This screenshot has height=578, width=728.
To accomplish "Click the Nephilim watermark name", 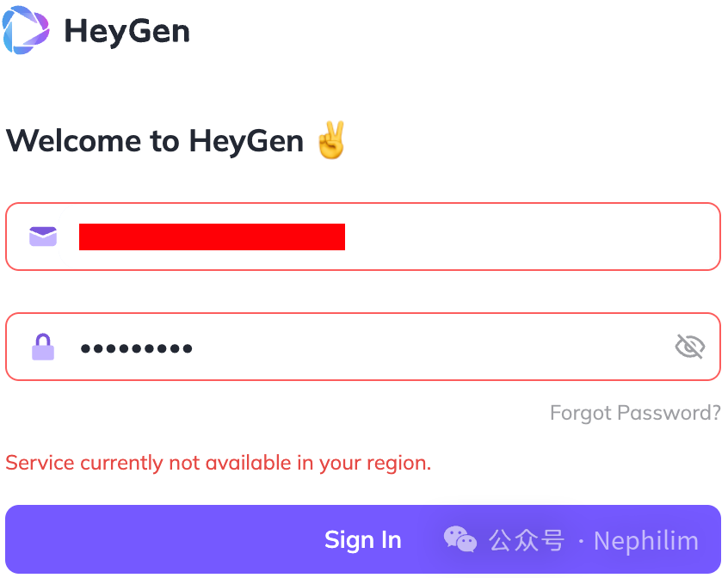I will [x=645, y=541].
